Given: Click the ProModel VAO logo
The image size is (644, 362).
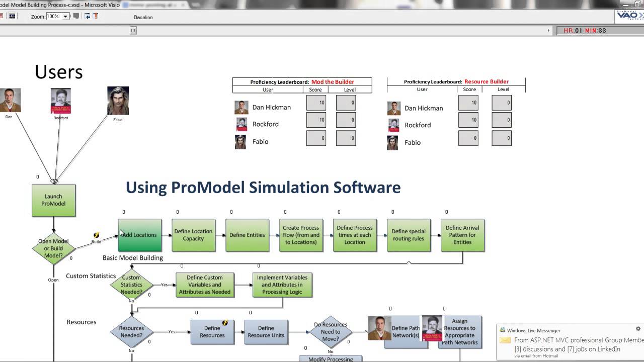Looking at the screenshot, I should (x=630, y=16).
